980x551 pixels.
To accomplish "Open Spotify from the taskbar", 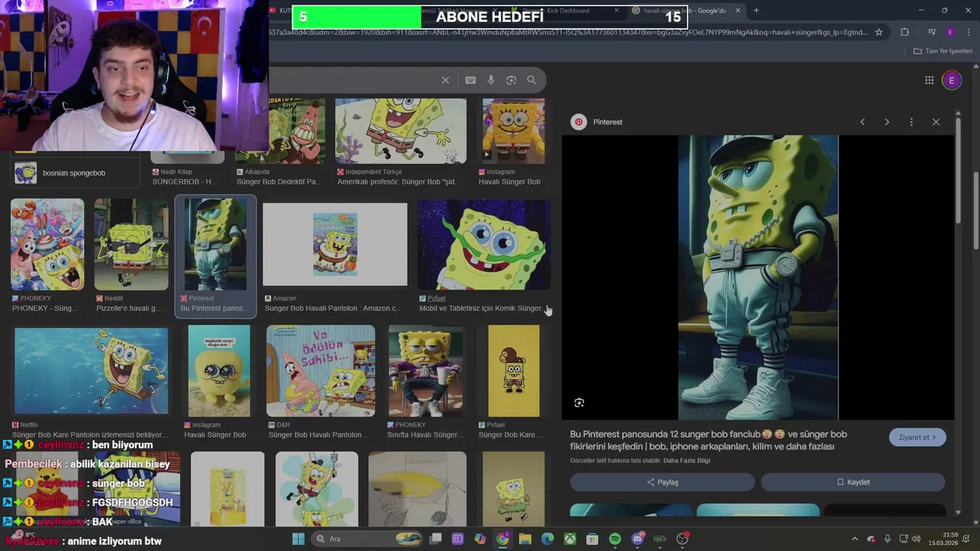I will pos(615,539).
